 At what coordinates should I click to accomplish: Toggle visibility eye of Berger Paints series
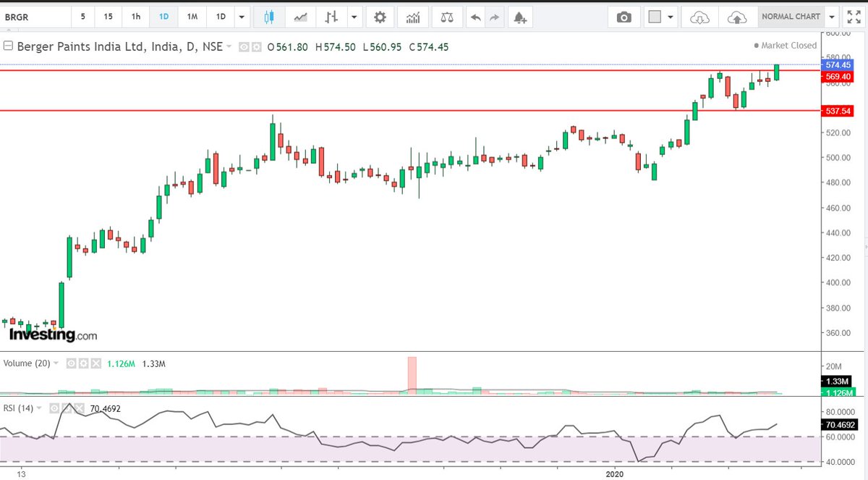[244, 47]
